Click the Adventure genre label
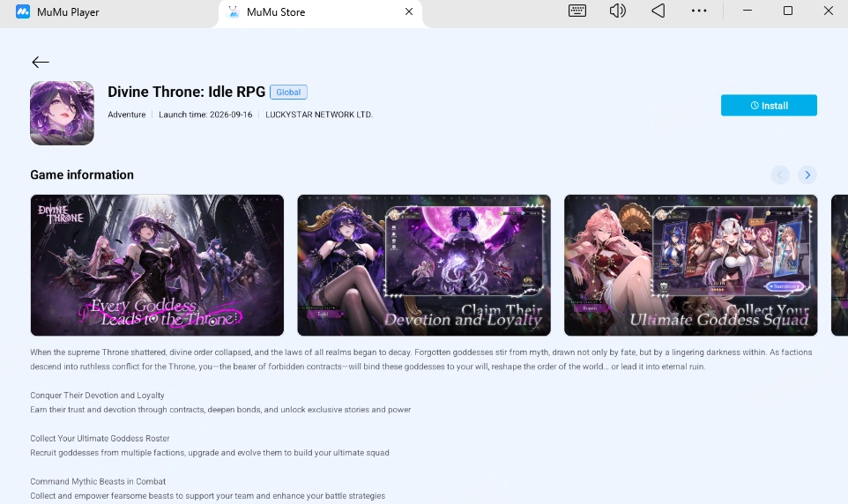The image size is (848, 504). tap(127, 115)
